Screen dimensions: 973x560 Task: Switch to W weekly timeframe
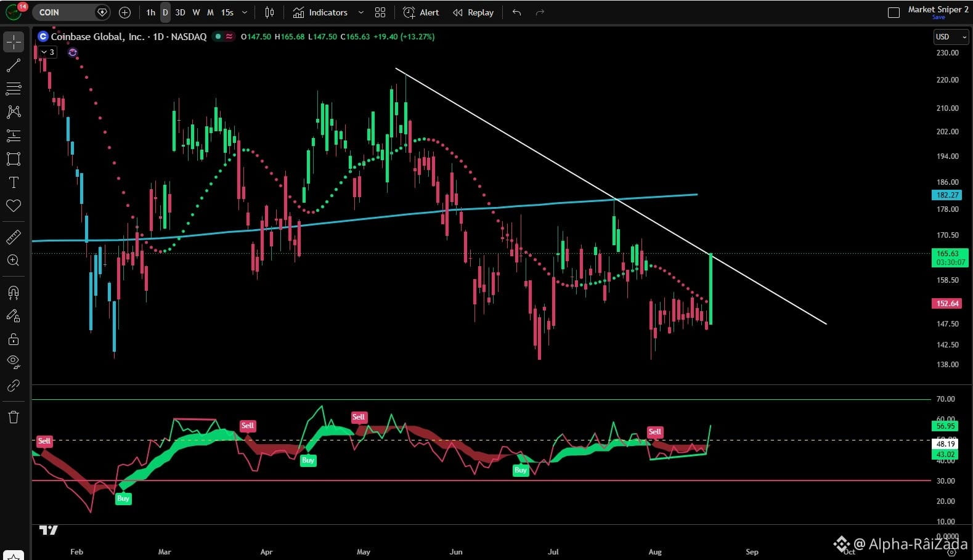(196, 12)
